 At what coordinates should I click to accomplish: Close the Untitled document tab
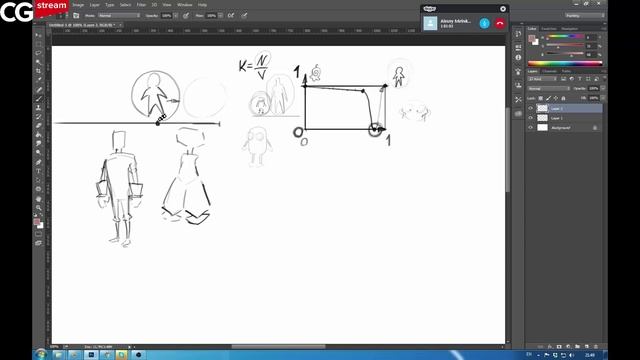click(120, 25)
